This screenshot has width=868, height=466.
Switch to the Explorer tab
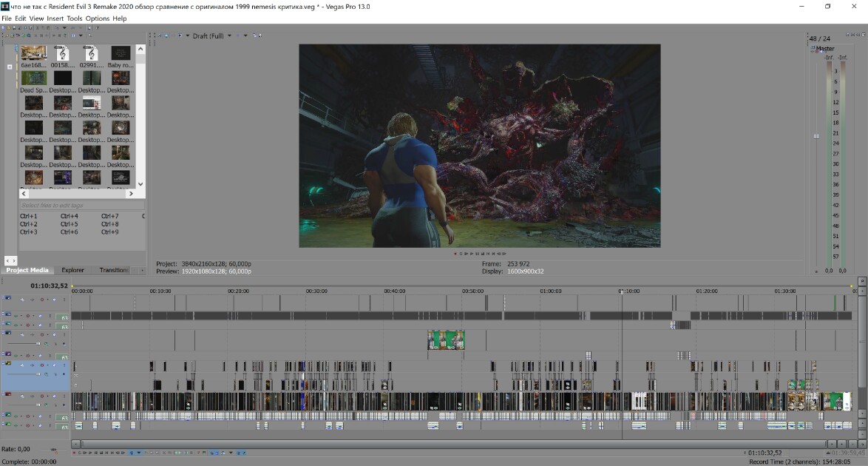[x=72, y=270]
